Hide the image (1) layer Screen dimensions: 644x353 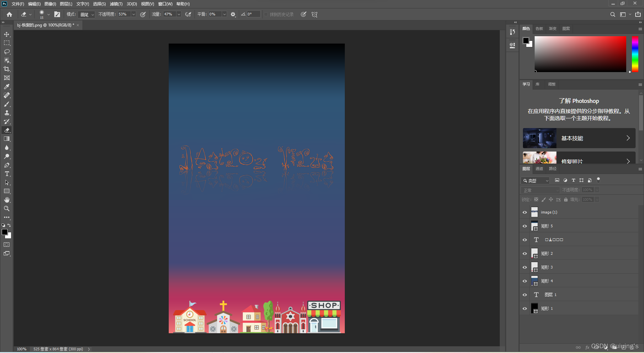click(525, 212)
